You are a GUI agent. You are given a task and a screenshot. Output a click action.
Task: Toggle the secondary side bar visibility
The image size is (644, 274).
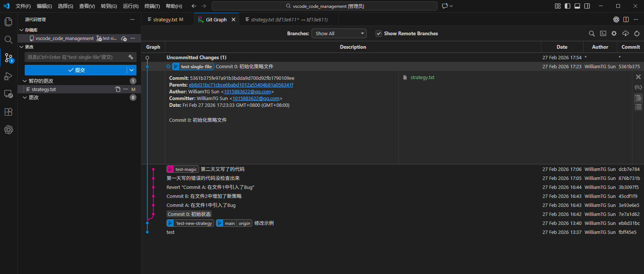[x=587, y=6]
